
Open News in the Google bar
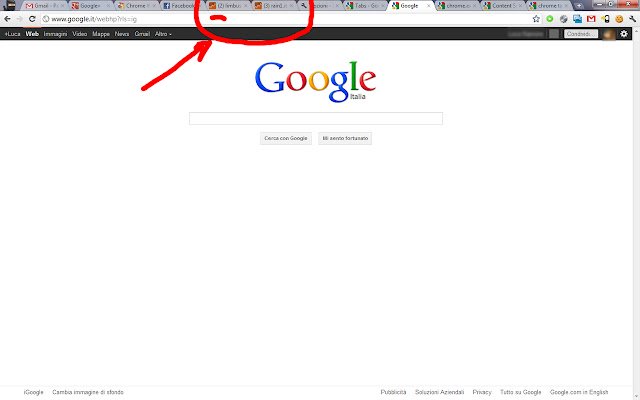122,34
